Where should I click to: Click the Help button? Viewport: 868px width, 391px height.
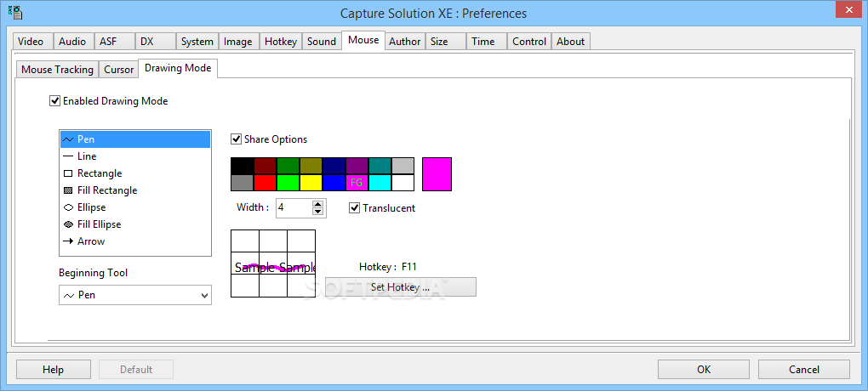(53, 370)
